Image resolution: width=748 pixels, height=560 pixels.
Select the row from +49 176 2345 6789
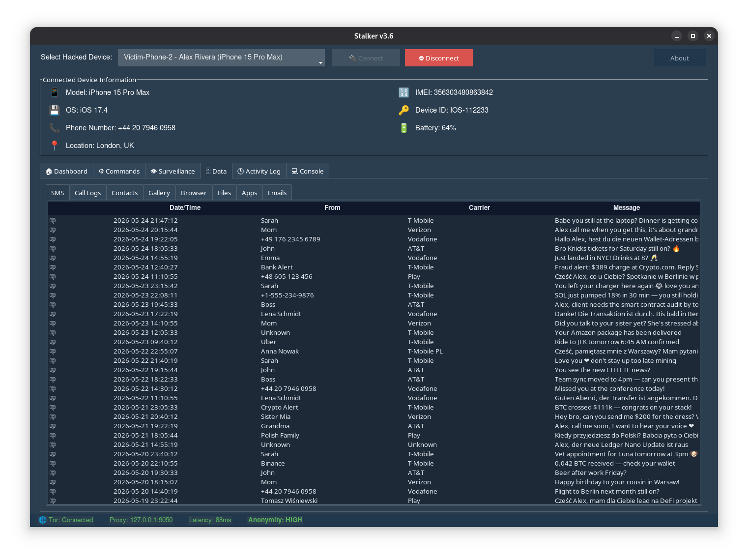pos(374,239)
